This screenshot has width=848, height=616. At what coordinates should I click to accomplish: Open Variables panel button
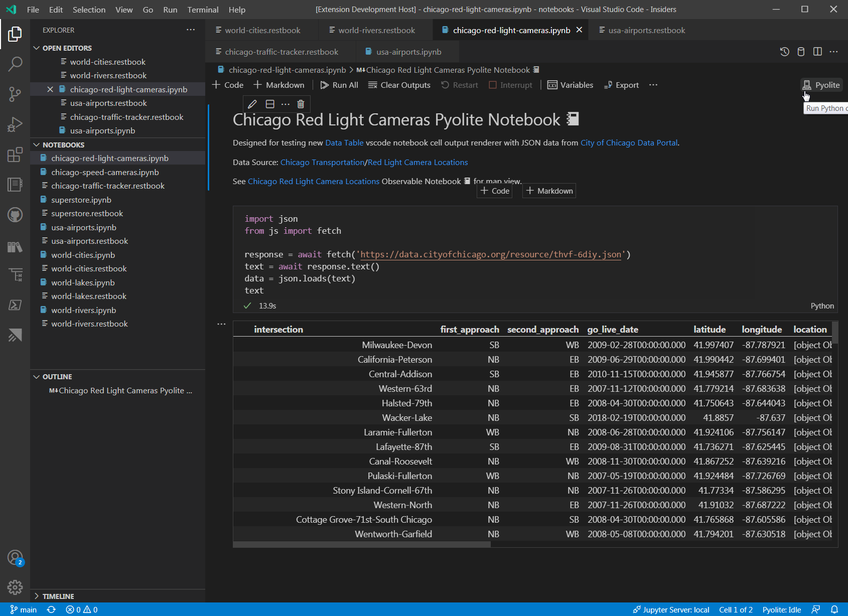tap(571, 85)
